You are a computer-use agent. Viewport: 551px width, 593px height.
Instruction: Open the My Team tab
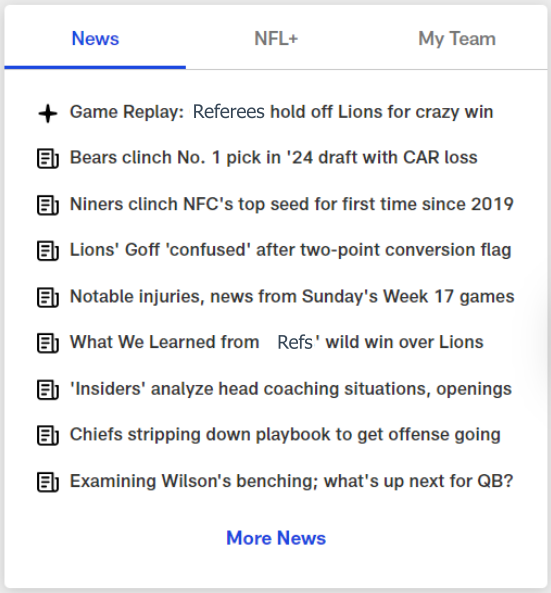(x=457, y=39)
